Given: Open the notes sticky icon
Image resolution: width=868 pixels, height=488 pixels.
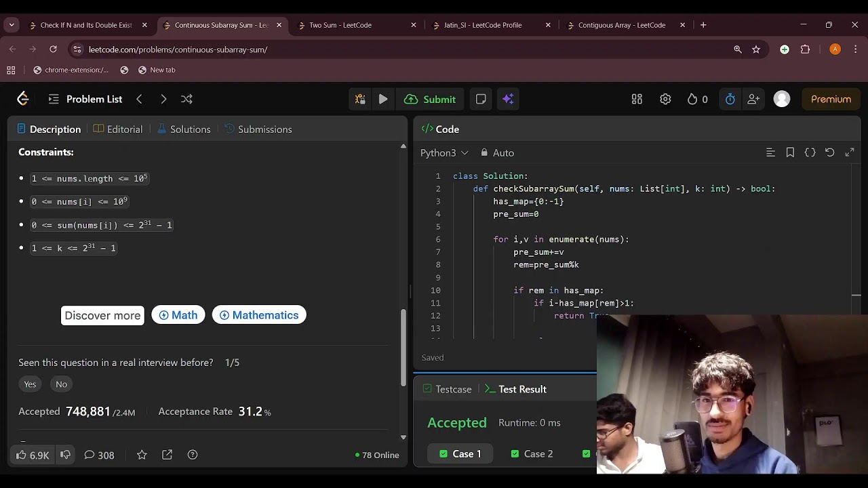Looking at the screenshot, I should (481, 99).
